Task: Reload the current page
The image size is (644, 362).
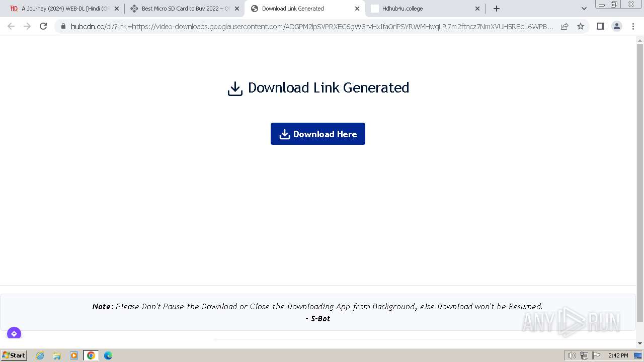Action: coord(43,26)
